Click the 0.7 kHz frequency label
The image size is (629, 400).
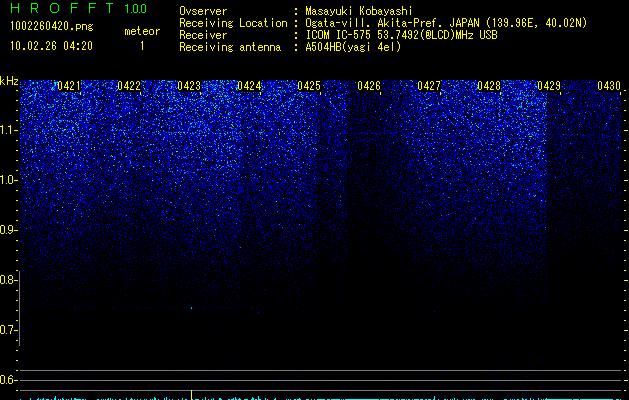(x=8, y=330)
